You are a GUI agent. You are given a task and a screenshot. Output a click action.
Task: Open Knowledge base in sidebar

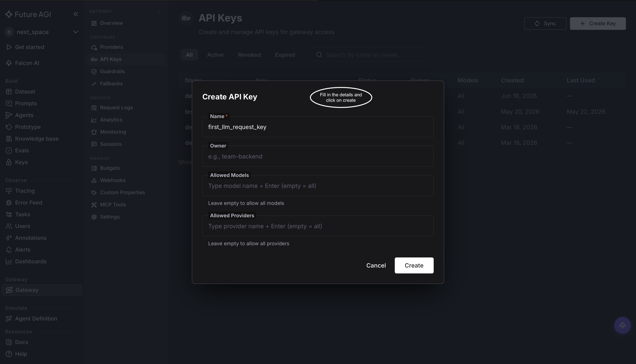(x=37, y=138)
